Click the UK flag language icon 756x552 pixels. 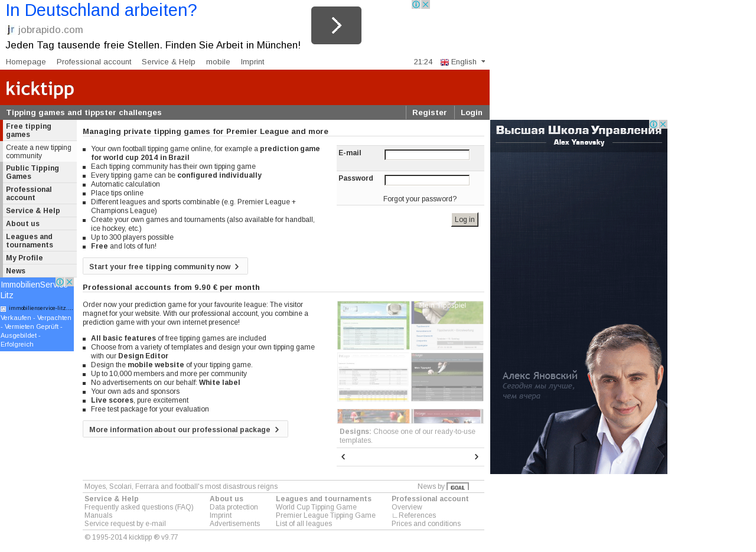click(445, 62)
